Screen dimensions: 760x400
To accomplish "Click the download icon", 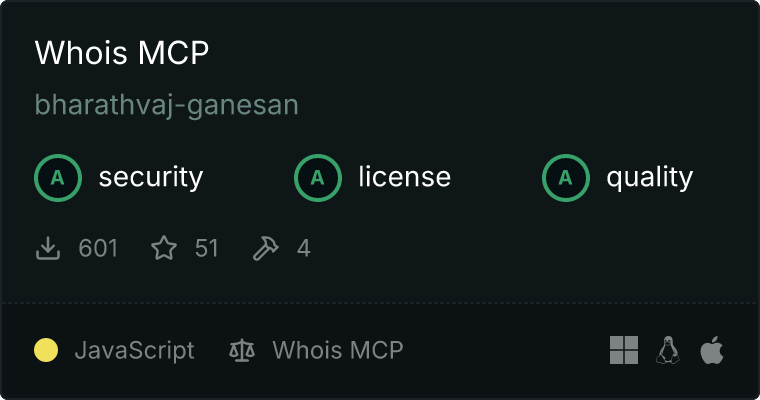I will [48, 248].
